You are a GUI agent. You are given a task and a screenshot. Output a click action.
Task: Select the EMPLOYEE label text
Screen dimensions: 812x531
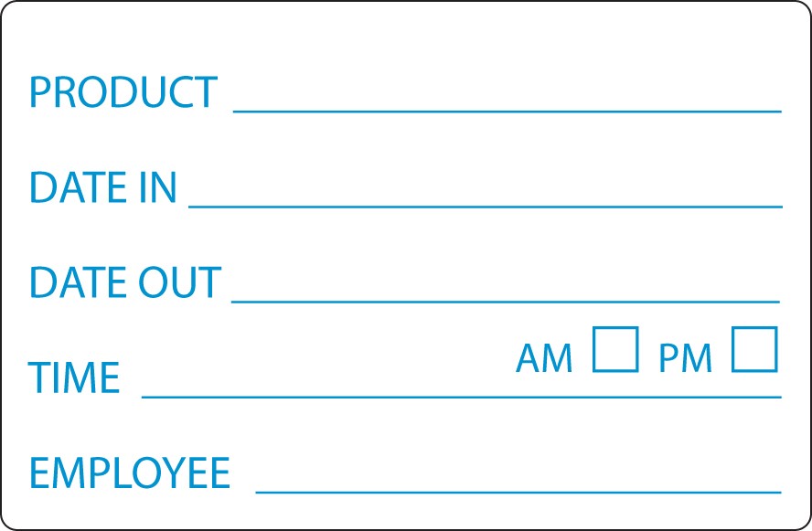tap(129, 473)
